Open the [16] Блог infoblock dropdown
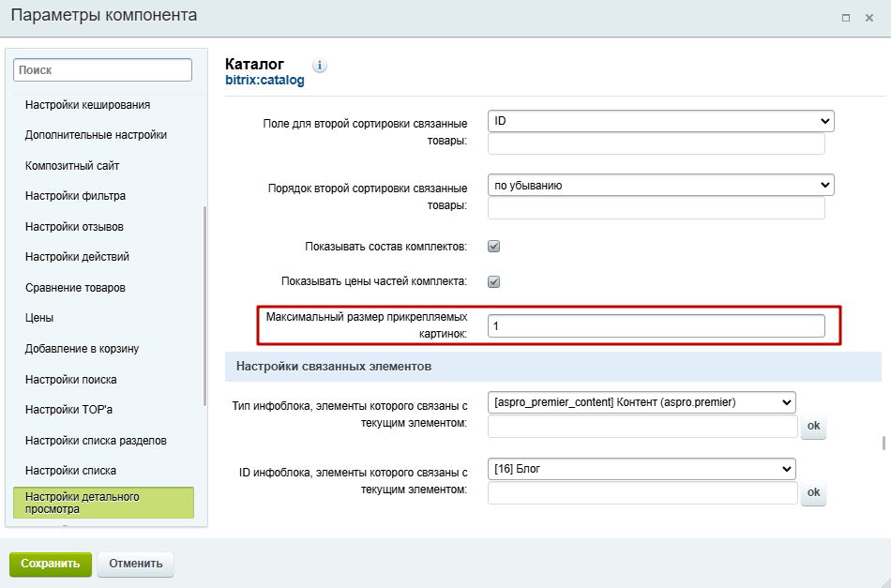The image size is (891, 588). click(642, 469)
